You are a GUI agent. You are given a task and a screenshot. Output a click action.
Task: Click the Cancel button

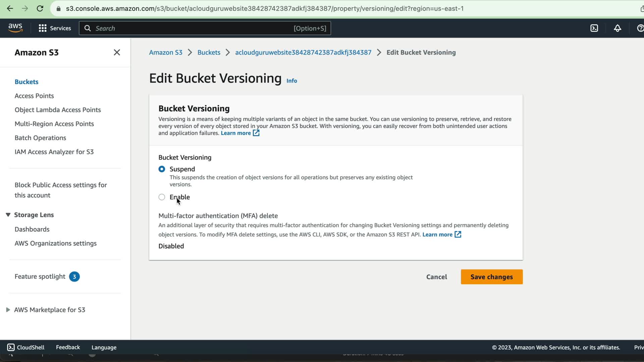point(436,277)
